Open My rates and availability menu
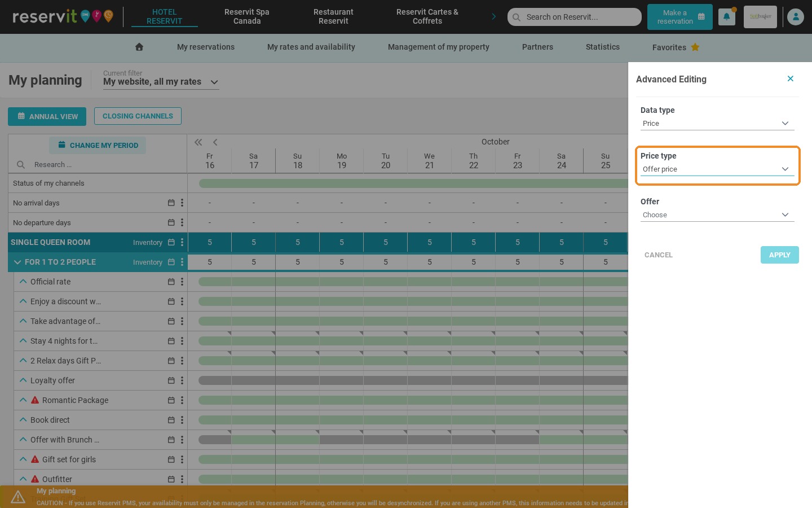Image resolution: width=812 pixels, height=508 pixels. click(311, 47)
